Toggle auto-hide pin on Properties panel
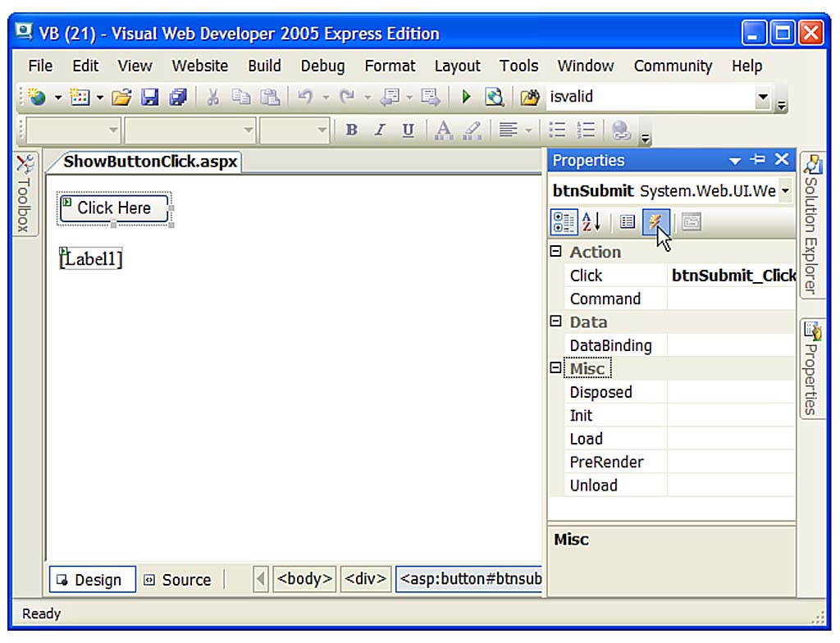 [757, 159]
